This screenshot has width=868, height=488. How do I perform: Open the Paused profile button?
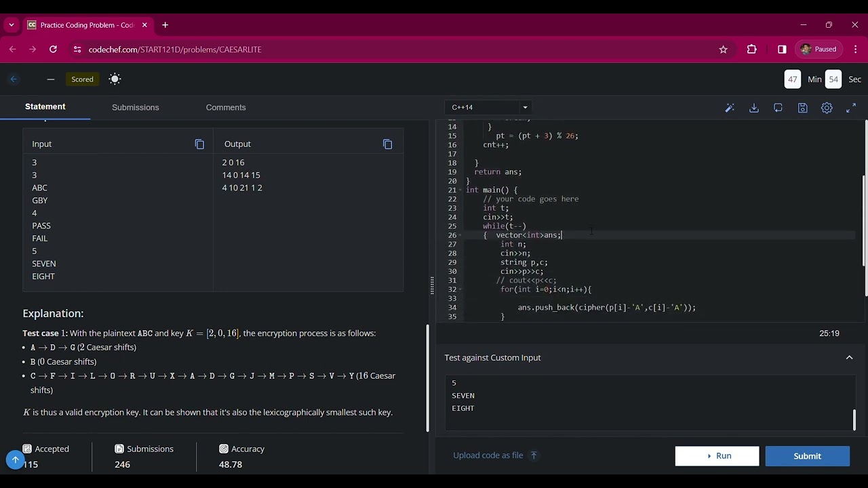(818, 49)
